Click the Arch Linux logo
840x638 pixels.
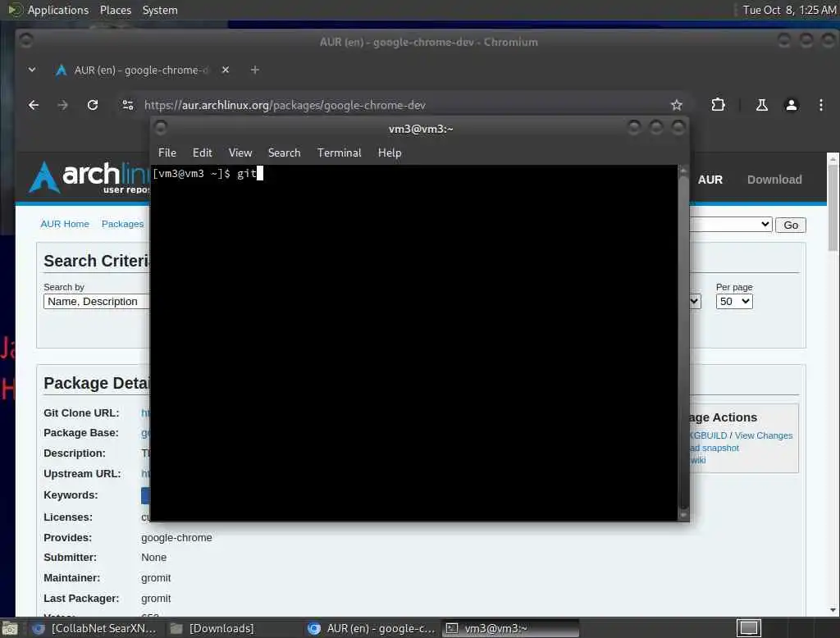89,177
